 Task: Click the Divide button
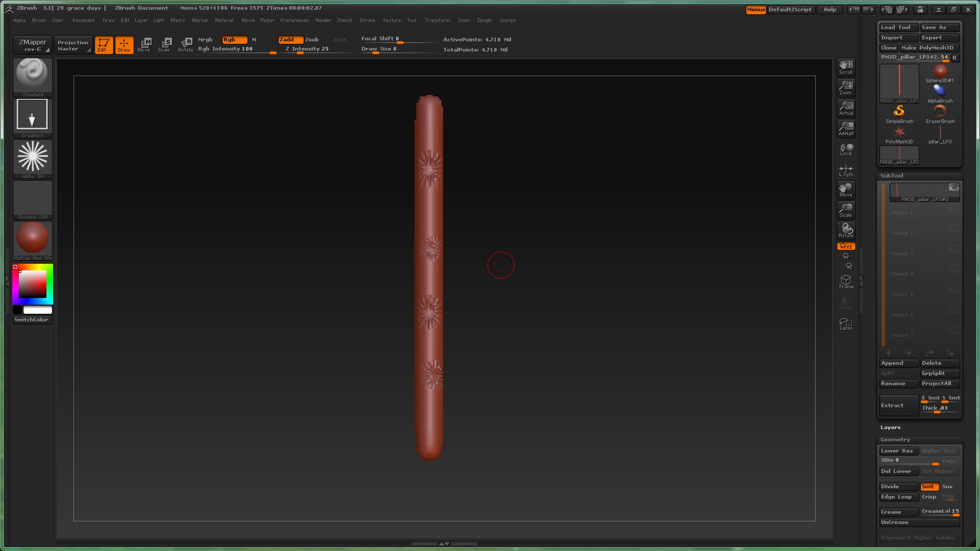point(898,486)
